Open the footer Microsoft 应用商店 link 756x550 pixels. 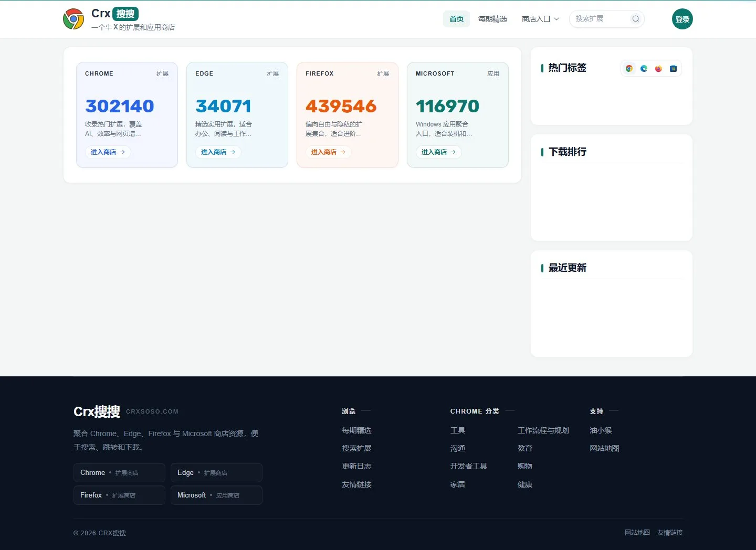tap(216, 495)
